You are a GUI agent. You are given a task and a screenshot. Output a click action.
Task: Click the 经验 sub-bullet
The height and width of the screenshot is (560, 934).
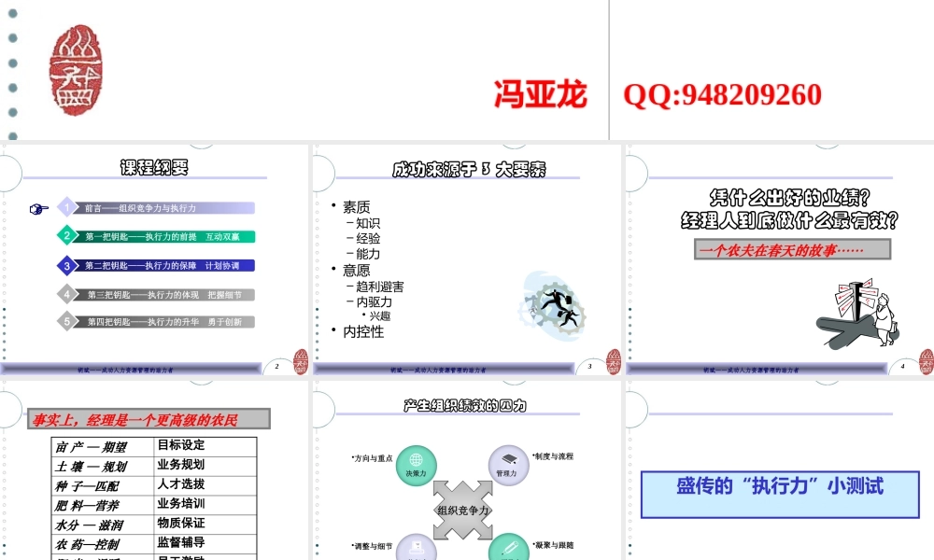pos(368,239)
